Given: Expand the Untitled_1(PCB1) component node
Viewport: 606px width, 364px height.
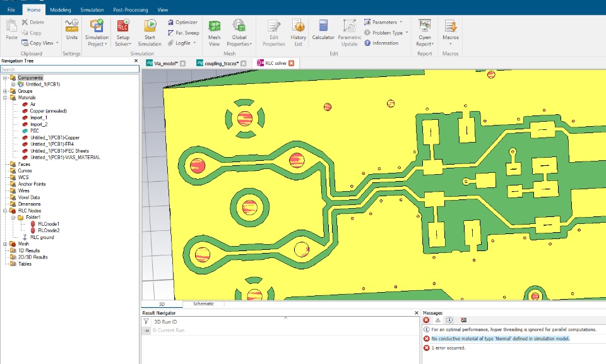Looking at the screenshot, I should click(13, 85).
